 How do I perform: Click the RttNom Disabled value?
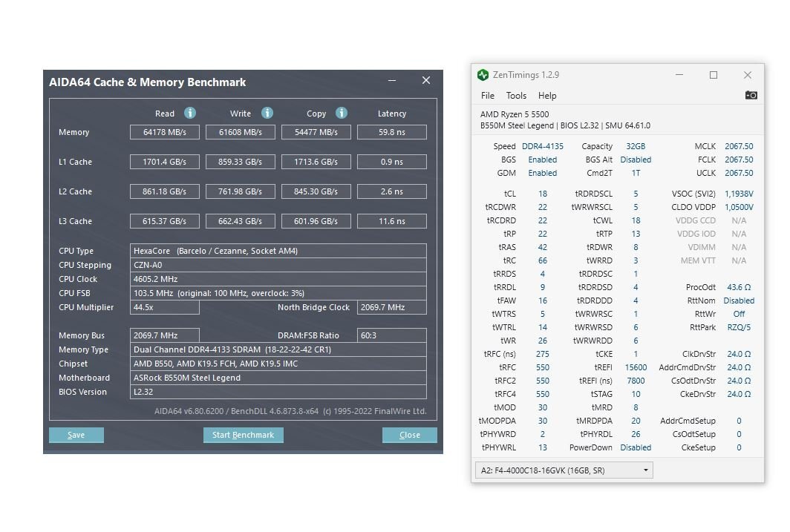(739, 301)
